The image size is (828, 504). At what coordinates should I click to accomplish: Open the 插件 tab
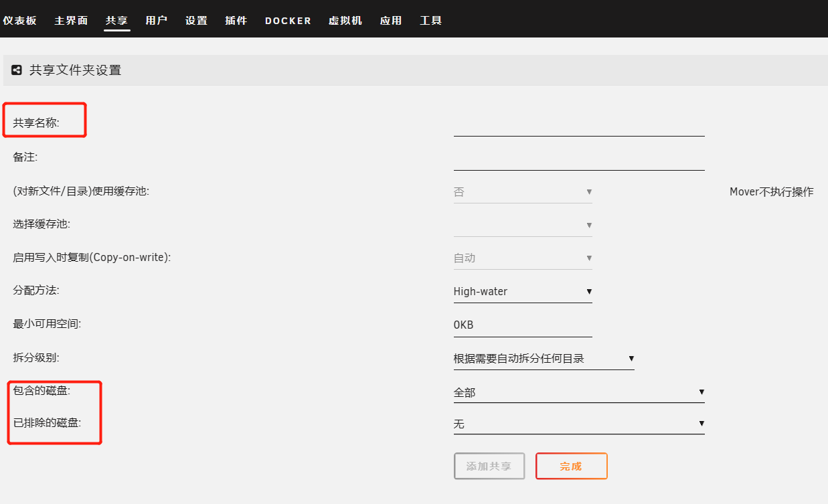pyautogui.click(x=236, y=21)
